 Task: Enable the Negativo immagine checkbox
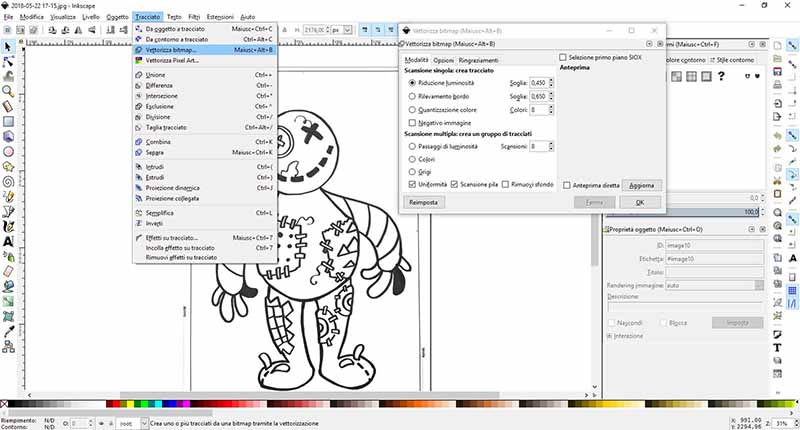(x=412, y=123)
